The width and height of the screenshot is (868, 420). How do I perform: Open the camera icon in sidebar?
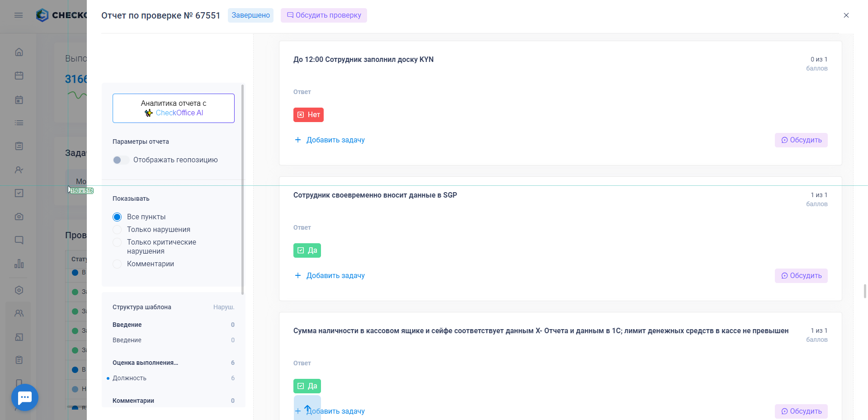click(x=19, y=217)
